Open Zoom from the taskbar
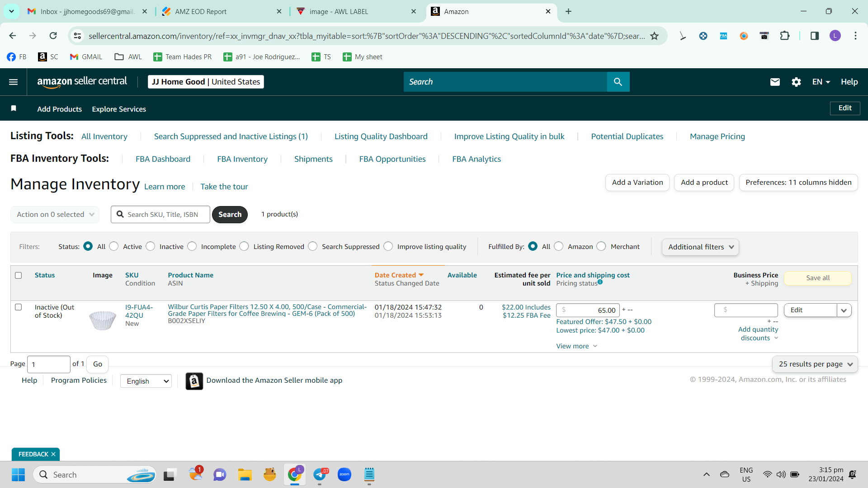 tap(344, 474)
